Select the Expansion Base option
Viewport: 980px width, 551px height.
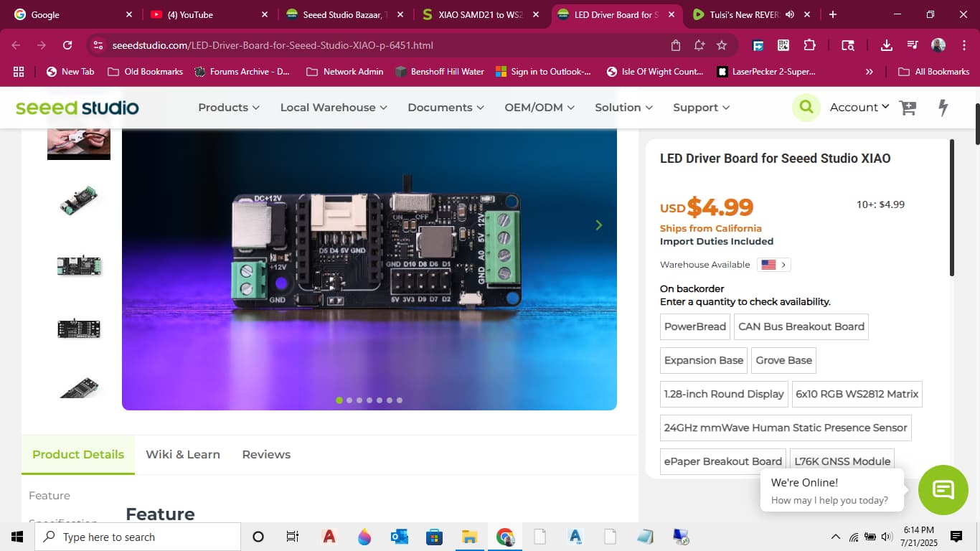[x=704, y=360]
